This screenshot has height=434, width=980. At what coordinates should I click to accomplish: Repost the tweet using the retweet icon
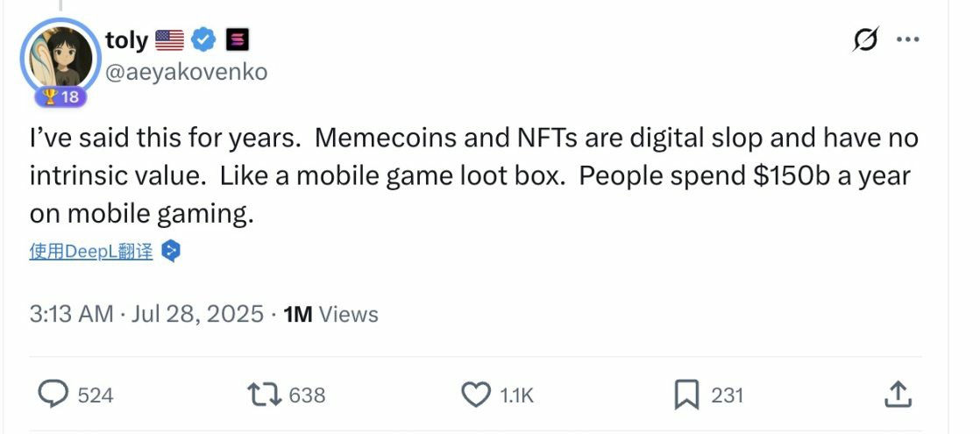(x=266, y=395)
